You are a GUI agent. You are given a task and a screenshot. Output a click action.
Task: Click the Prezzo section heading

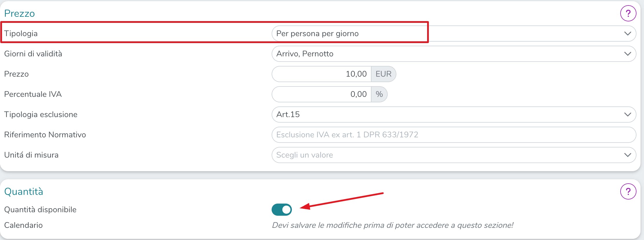pos(19,14)
